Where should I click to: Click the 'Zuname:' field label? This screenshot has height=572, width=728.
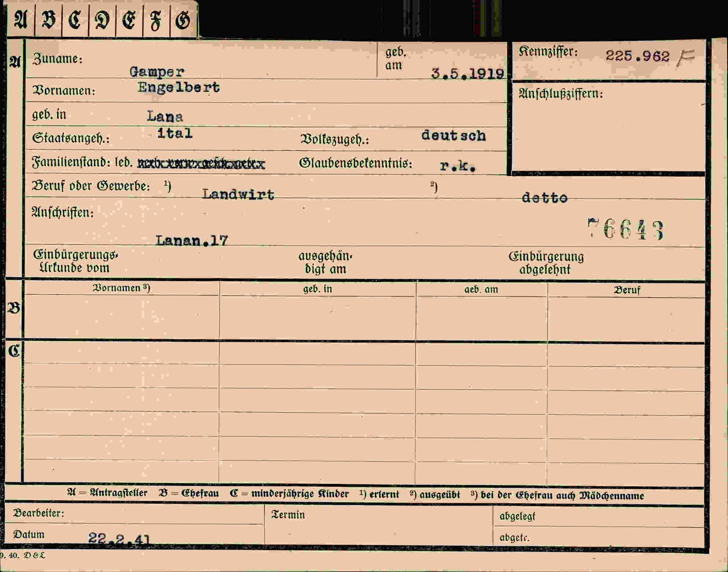(x=58, y=59)
